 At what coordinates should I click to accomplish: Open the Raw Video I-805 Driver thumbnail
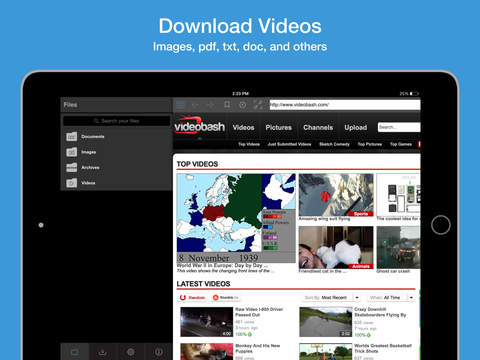pos(207,322)
